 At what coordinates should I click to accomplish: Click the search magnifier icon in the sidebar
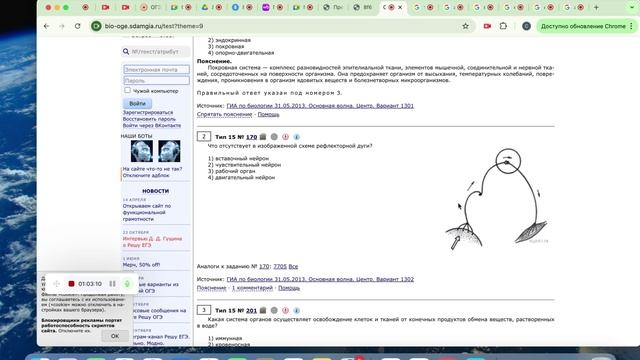pyautogui.click(x=126, y=51)
